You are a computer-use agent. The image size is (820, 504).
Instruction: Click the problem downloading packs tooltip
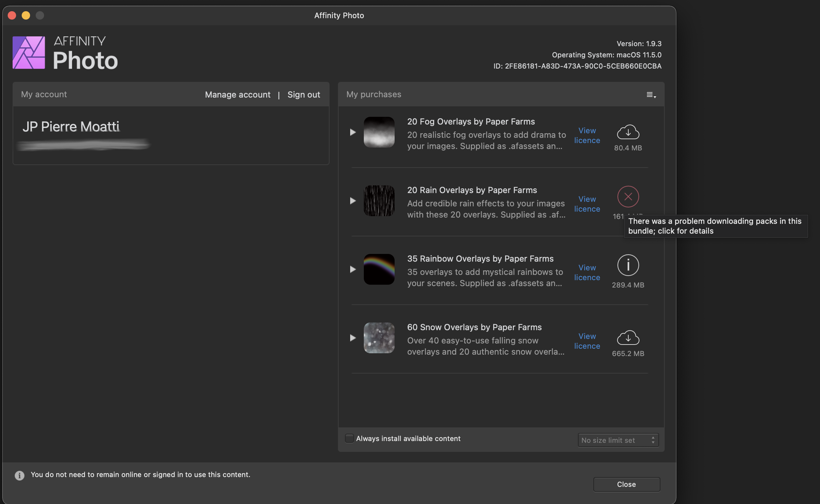point(716,226)
